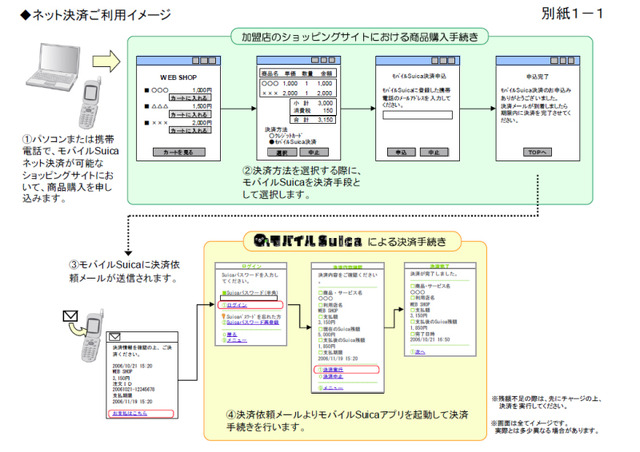The image size is (640, 452).
Task: Select the モバイルSuica決済 radio button
Action: coord(272,142)
